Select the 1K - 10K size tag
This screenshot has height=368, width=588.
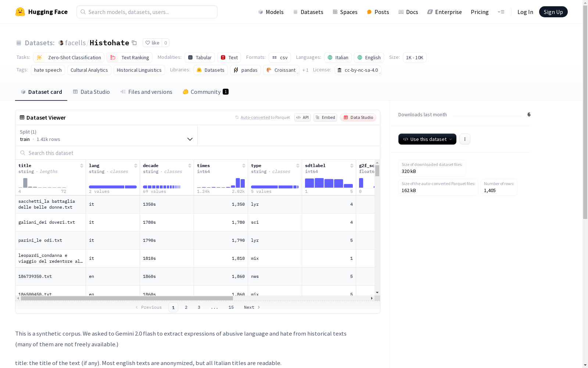[x=415, y=57]
